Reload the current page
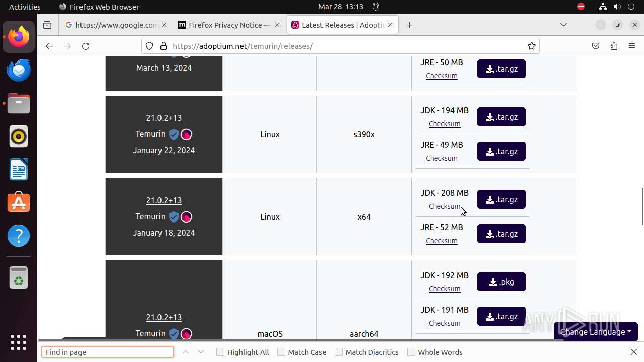This screenshot has width=644, height=362. 86,46
